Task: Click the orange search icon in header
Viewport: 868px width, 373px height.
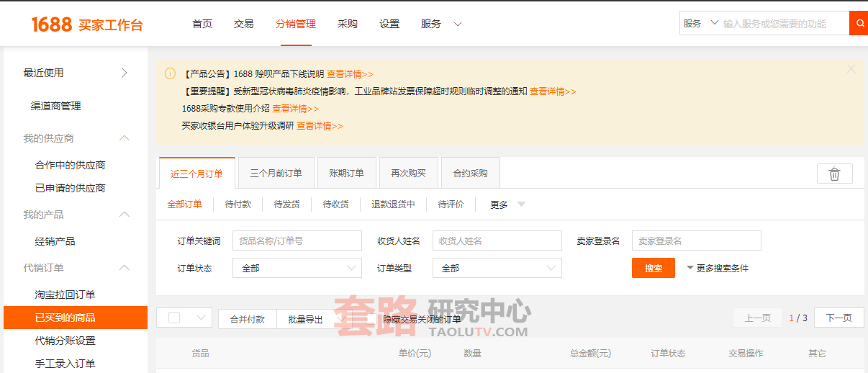Action: tap(859, 23)
